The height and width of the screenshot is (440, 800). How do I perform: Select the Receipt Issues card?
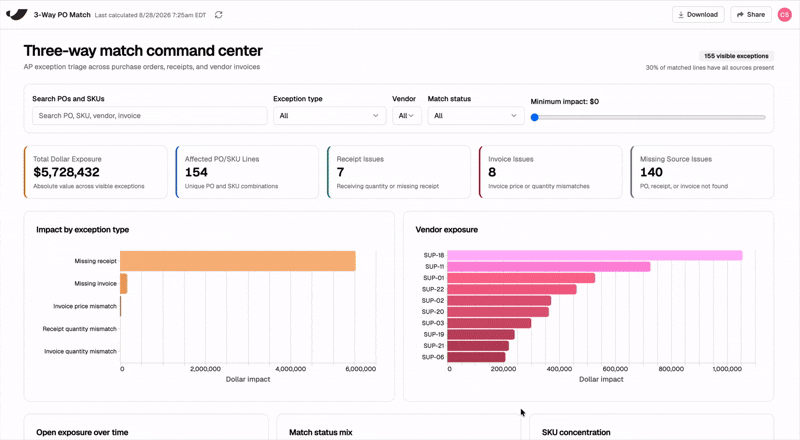(x=398, y=172)
